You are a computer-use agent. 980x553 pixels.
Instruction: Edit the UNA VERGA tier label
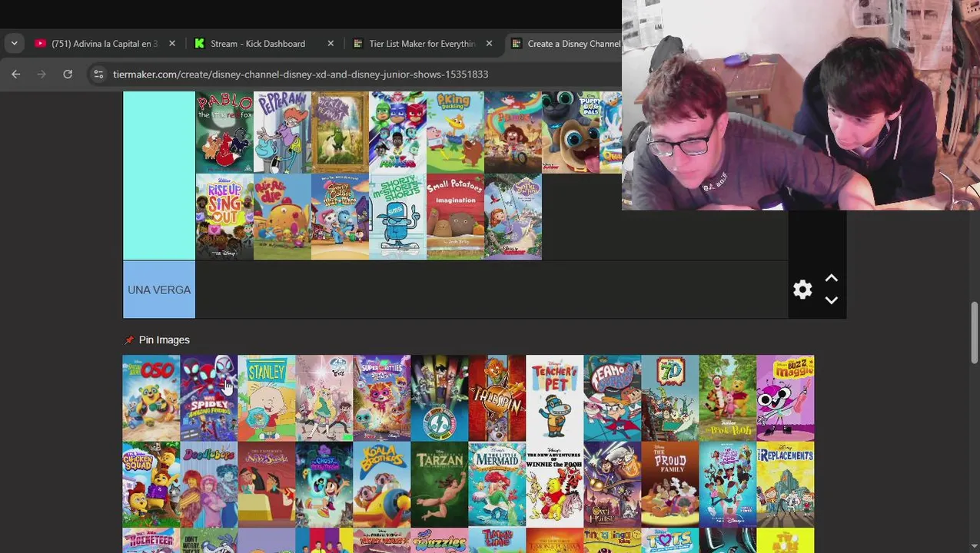click(x=159, y=290)
